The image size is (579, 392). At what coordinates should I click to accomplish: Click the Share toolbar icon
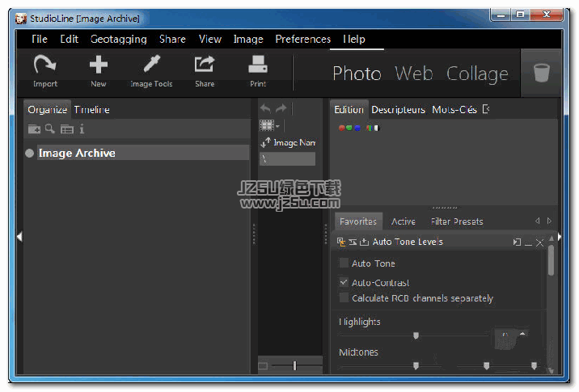point(205,64)
